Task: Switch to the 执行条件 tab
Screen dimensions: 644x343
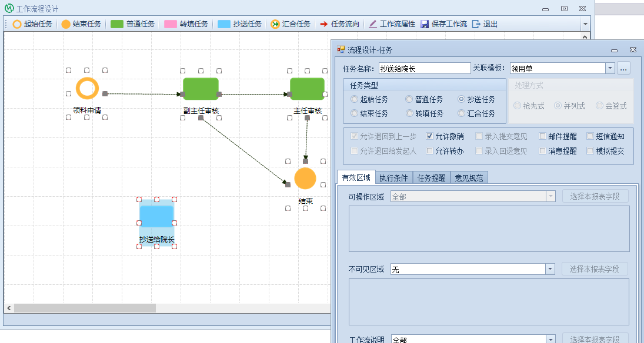Action: (393, 178)
